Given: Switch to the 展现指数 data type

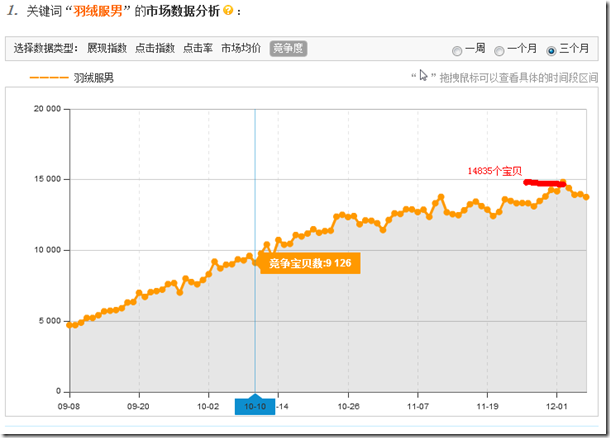Looking at the screenshot, I should tap(107, 48).
